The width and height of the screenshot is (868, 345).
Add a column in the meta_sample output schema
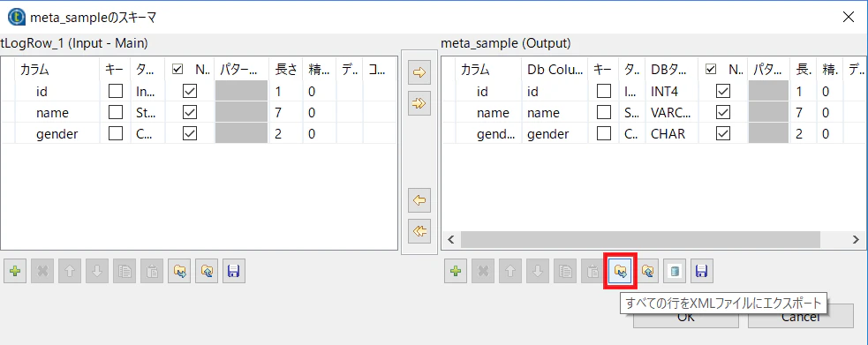tap(456, 272)
